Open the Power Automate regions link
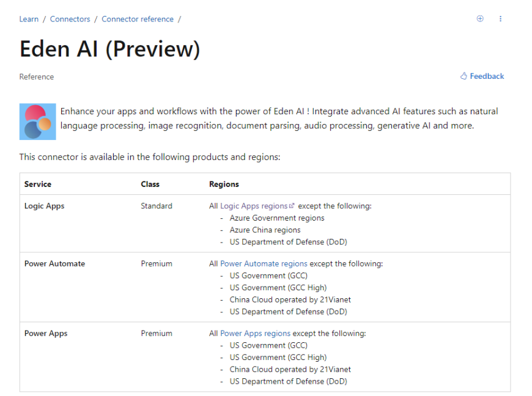 (x=264, y=263)
